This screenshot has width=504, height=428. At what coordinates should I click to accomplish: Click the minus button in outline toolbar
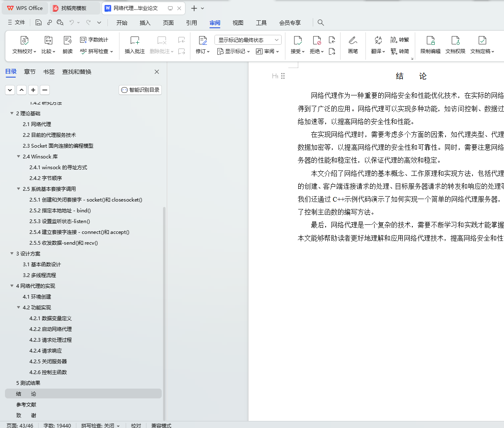(x=45, y=90)
